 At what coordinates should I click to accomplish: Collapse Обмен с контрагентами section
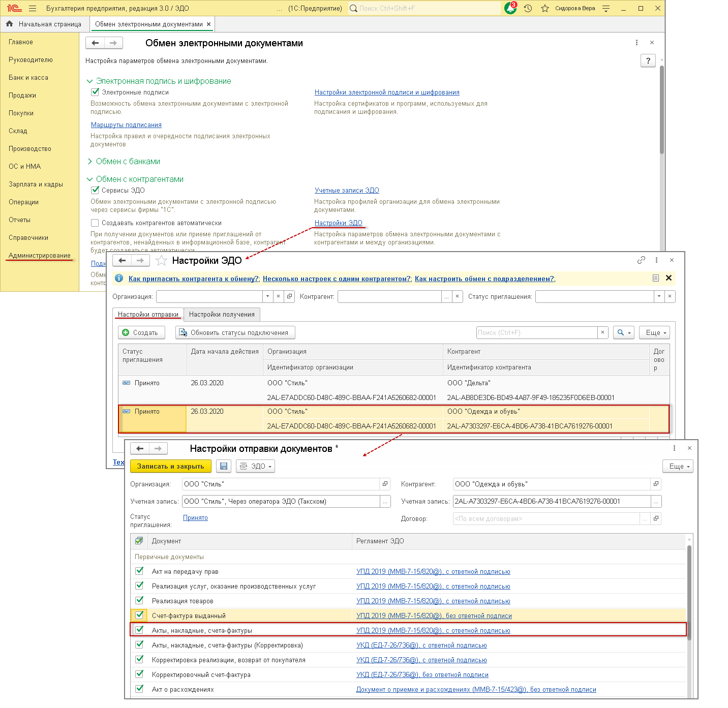[x=90, y=179]
